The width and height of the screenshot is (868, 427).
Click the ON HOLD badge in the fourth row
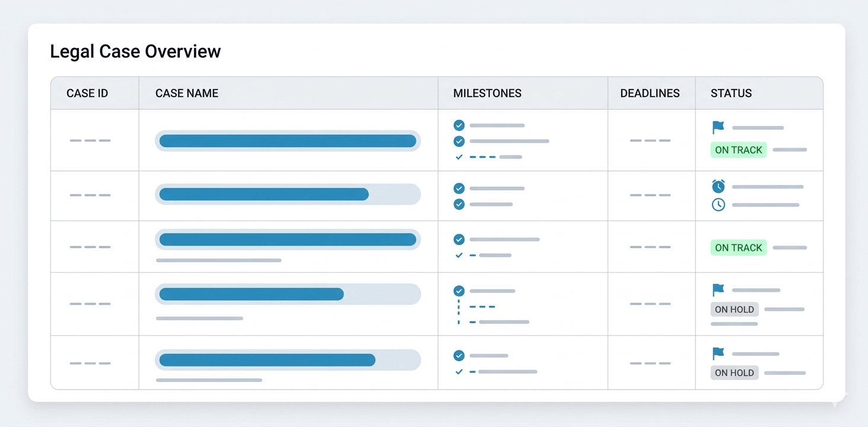click(734, 309)
